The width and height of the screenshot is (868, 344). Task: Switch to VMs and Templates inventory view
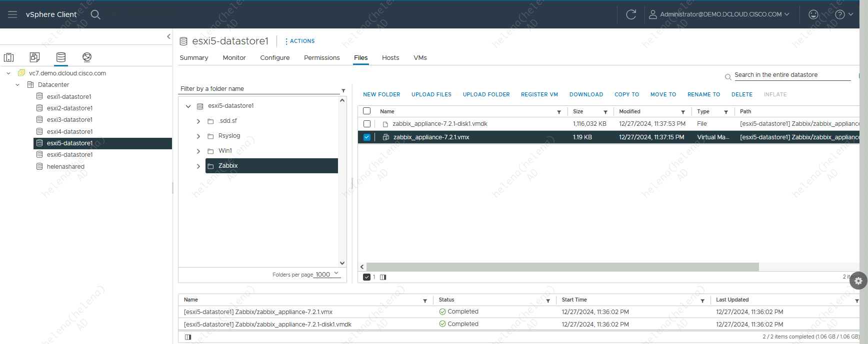coord(34,57)
